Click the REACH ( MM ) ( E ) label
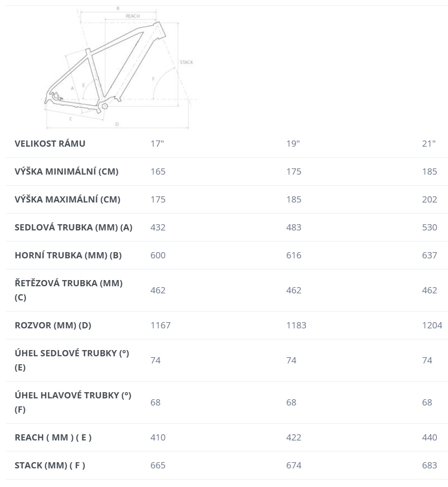448x487 pixels. pos(53,437)
